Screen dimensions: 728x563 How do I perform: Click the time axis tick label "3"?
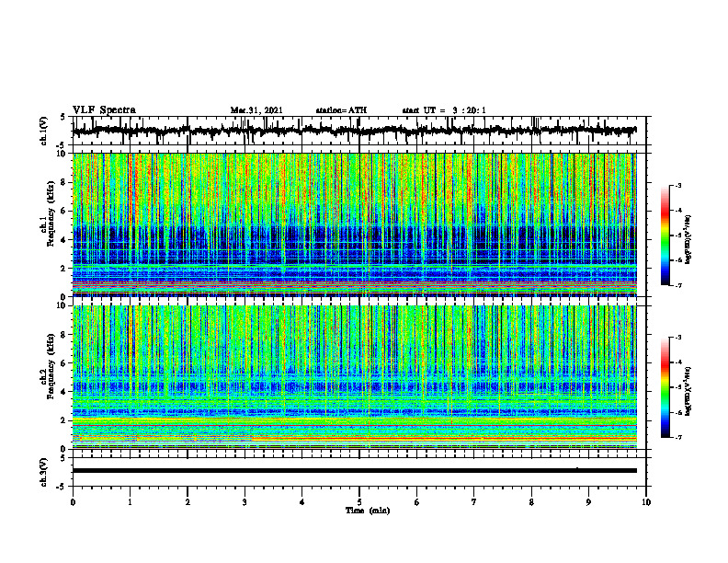tap(245, 502)
